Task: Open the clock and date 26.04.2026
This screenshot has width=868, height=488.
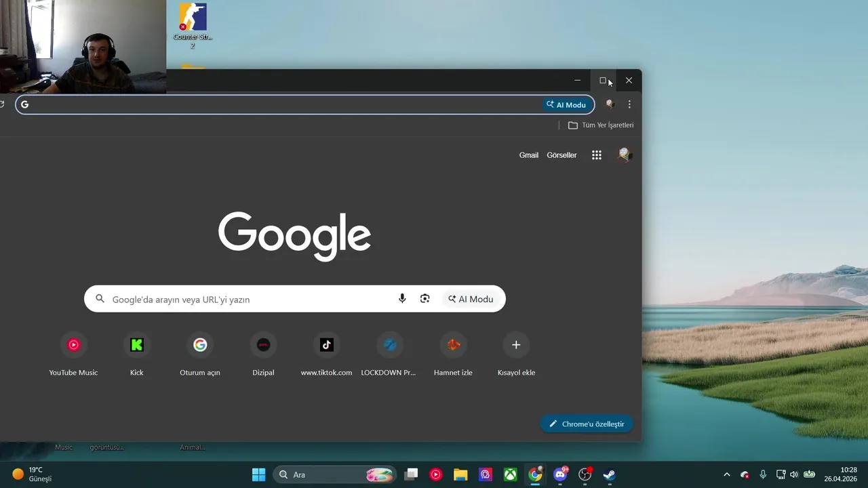Action: coord(841,474)
